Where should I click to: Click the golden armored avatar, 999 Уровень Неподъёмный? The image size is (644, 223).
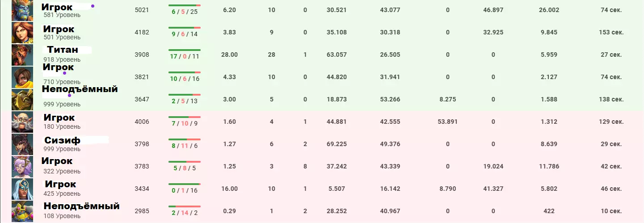pos(22,99)
